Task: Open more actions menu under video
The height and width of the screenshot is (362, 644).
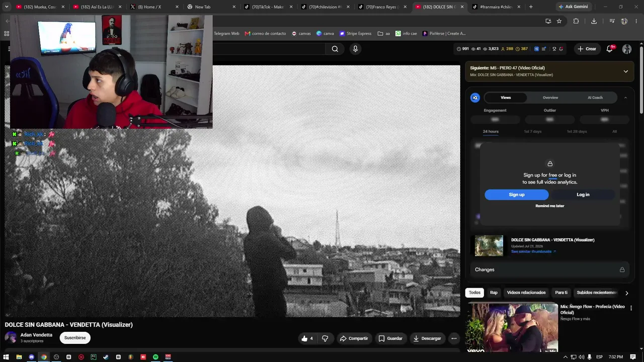Action: coord(454,338)
